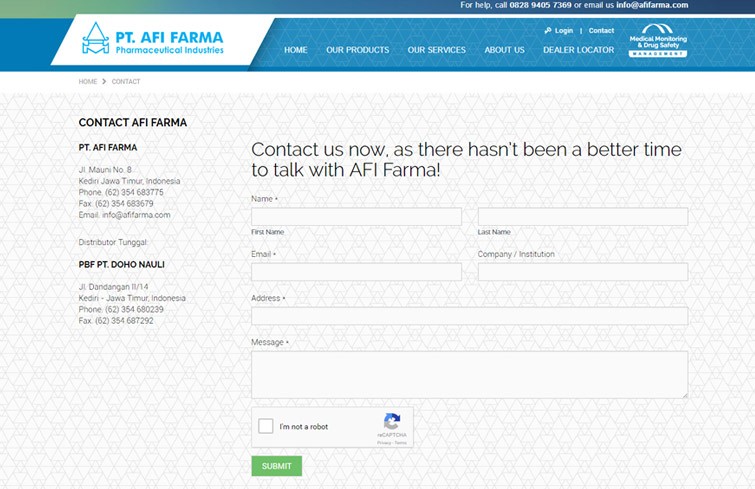Click the Phone (62) 354 680239 text

[121, 309]
